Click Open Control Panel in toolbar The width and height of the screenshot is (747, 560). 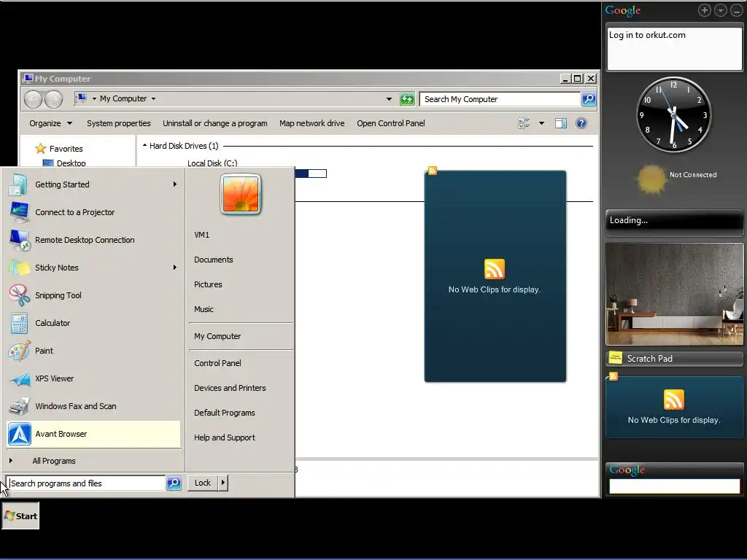391,123
